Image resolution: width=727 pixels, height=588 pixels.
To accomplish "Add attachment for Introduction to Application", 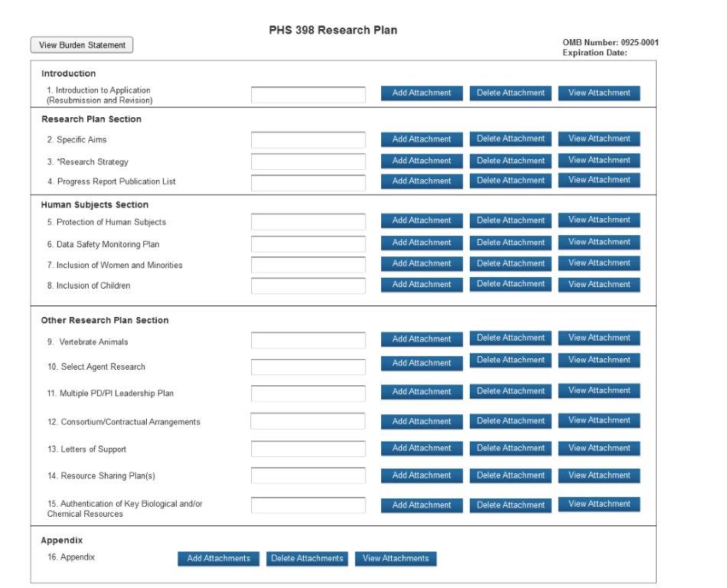I will point(422,93).
